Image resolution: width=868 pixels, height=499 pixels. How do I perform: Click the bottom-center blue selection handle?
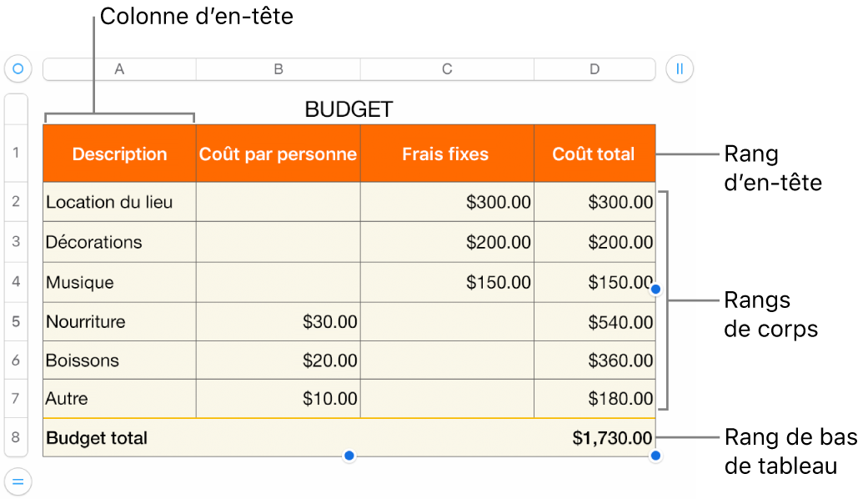tap(349, 456)
